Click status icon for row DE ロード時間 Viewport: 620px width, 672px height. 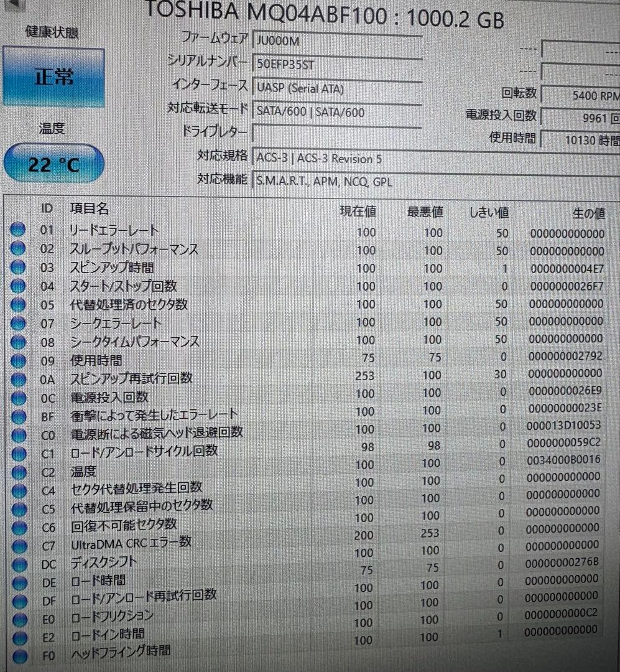(20, 583)
